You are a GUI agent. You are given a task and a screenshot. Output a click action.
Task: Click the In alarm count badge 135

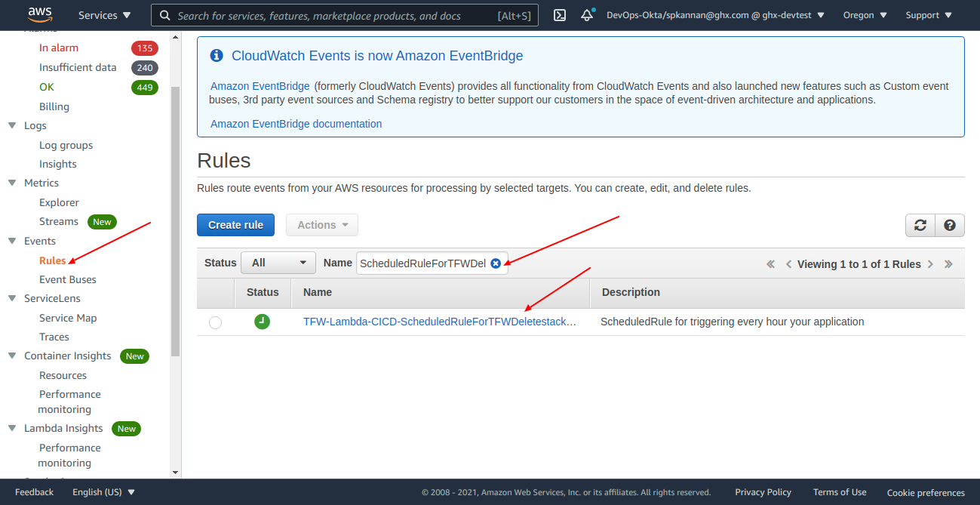(145, 48)
